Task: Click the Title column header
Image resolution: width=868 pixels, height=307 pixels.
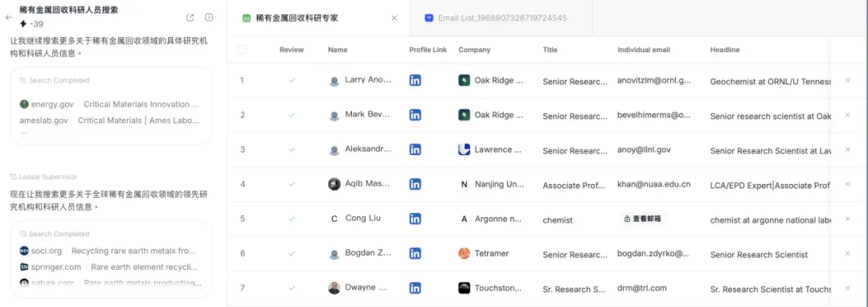Action: pos(550,50)
